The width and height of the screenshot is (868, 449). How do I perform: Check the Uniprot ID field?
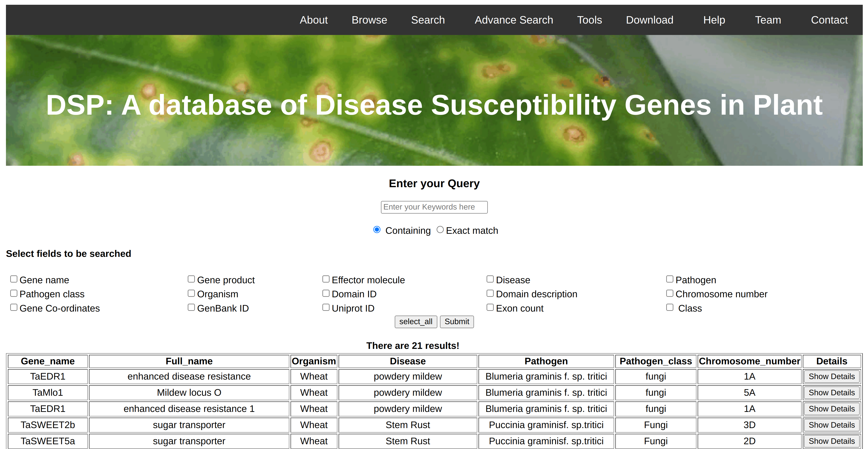click(326, 307)
